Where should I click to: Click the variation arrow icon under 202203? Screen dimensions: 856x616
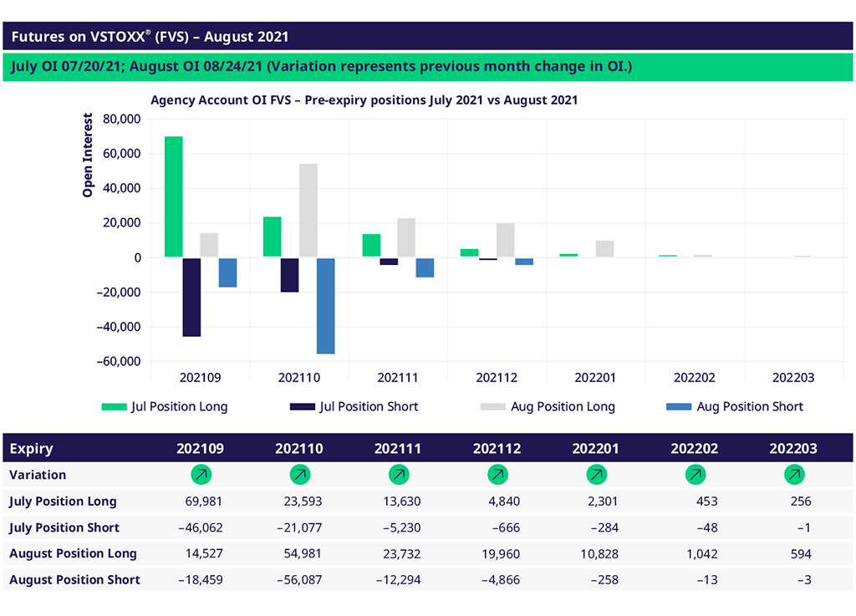[x=794, y=475]
